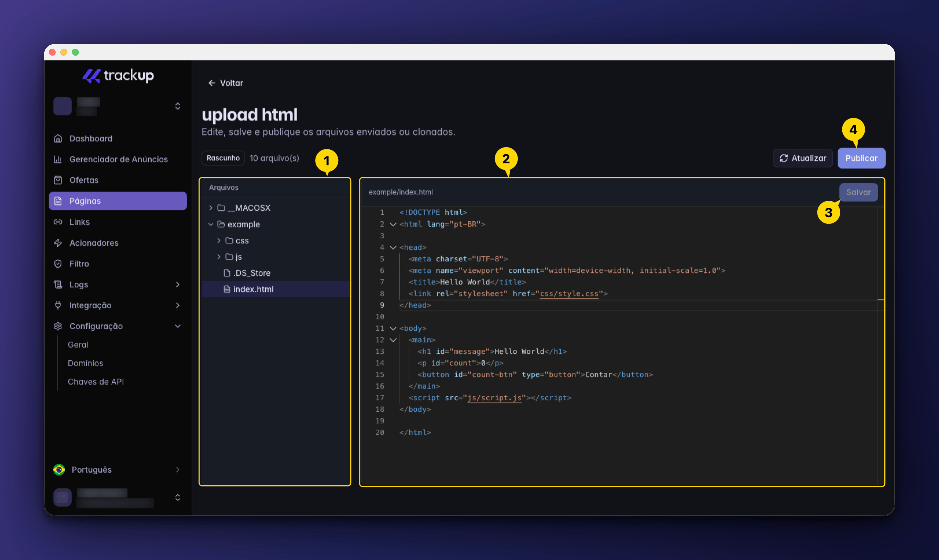Click the Integração plug icon

pyautogui.click(x=58, y=305)
